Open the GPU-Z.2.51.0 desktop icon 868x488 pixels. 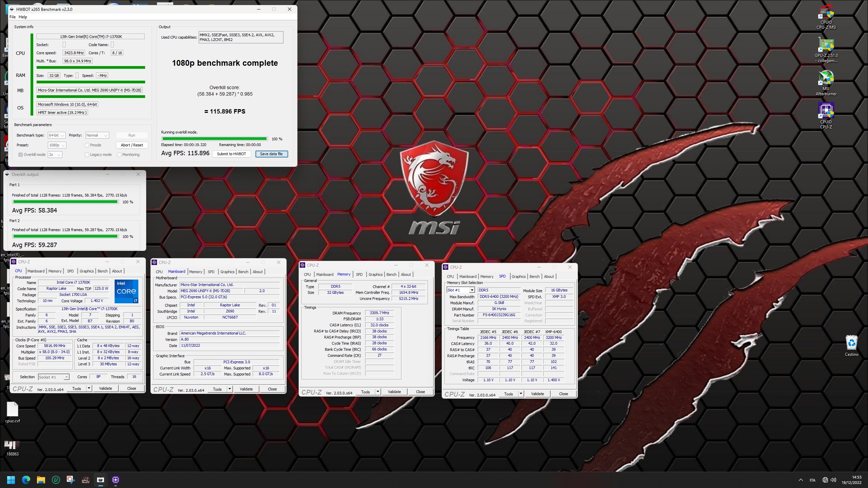tap(826, 50)
